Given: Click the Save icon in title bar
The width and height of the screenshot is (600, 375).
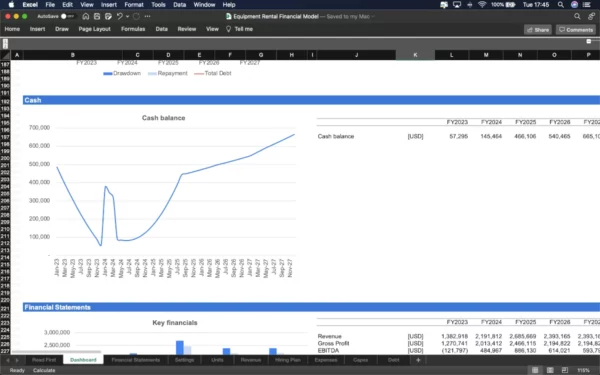Looking at the screenshot, I should tap(97, 16).
